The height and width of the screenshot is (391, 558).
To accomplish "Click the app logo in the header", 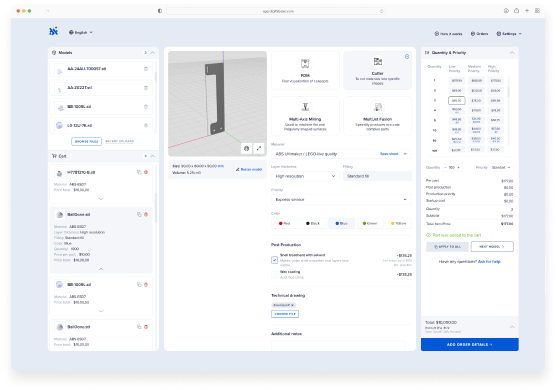I will coord(53,32).
